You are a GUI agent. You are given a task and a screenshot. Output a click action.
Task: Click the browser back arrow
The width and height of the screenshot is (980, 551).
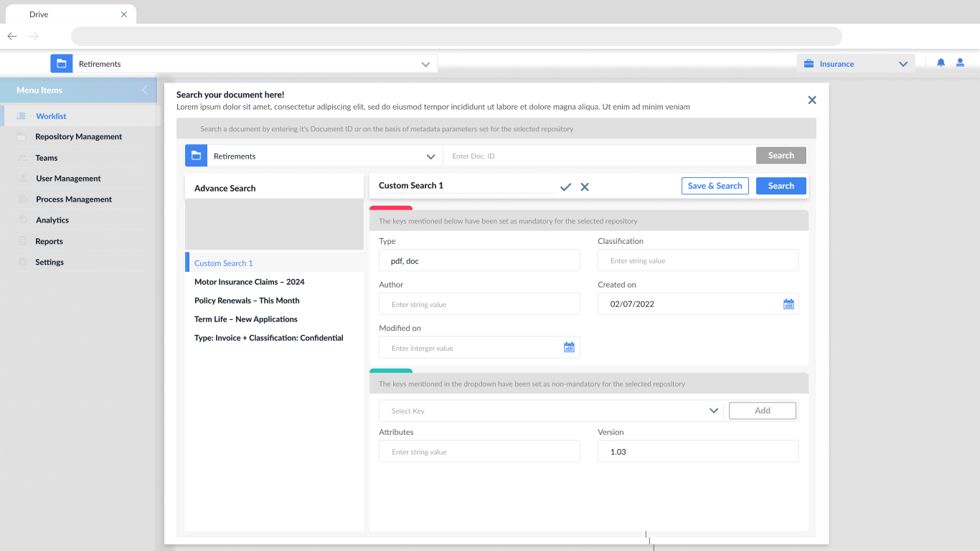coord(12,37)
